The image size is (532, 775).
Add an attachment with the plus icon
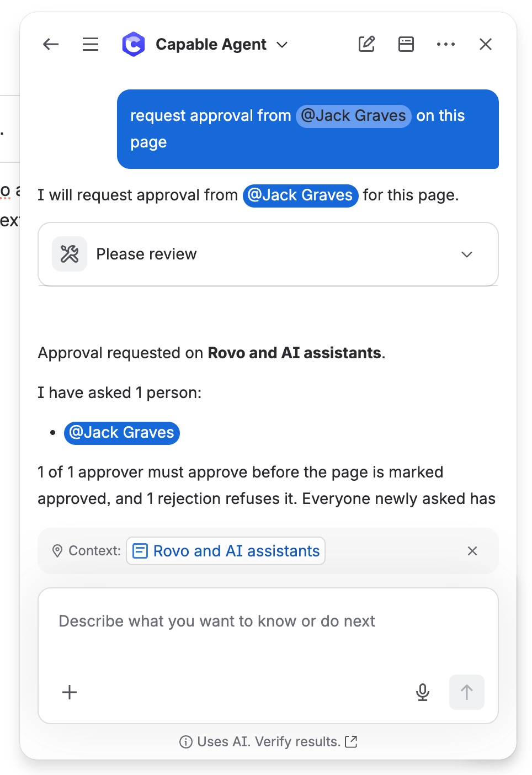70,692
